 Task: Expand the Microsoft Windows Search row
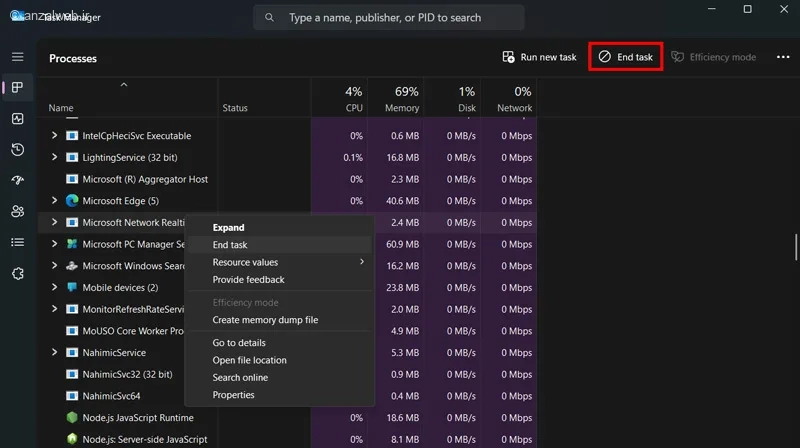click(54, 266)
